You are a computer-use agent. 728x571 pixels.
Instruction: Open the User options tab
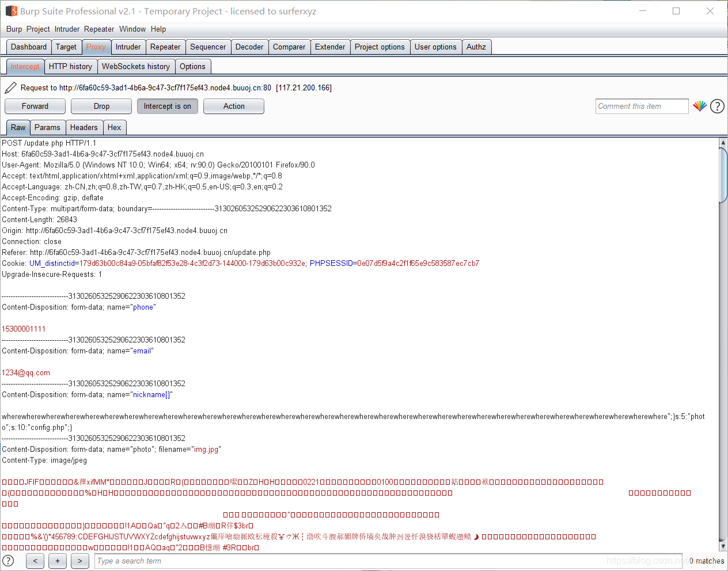[x=435, y=47]
